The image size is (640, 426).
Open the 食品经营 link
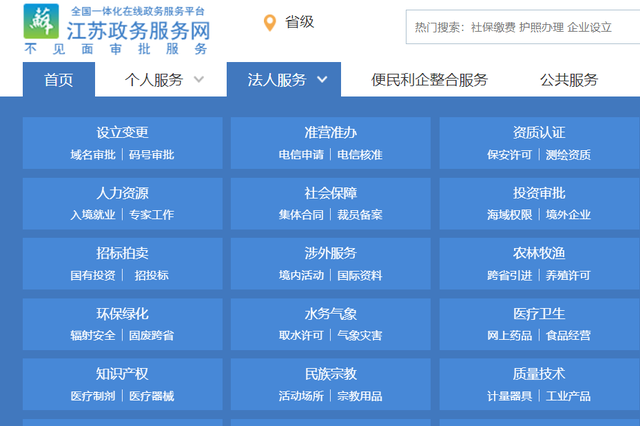pyautogui.click(x=568, y=335)
